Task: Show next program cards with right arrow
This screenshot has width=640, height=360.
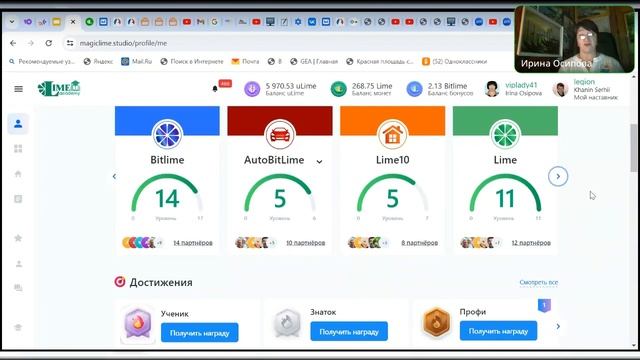Action: tap(558, 176)
